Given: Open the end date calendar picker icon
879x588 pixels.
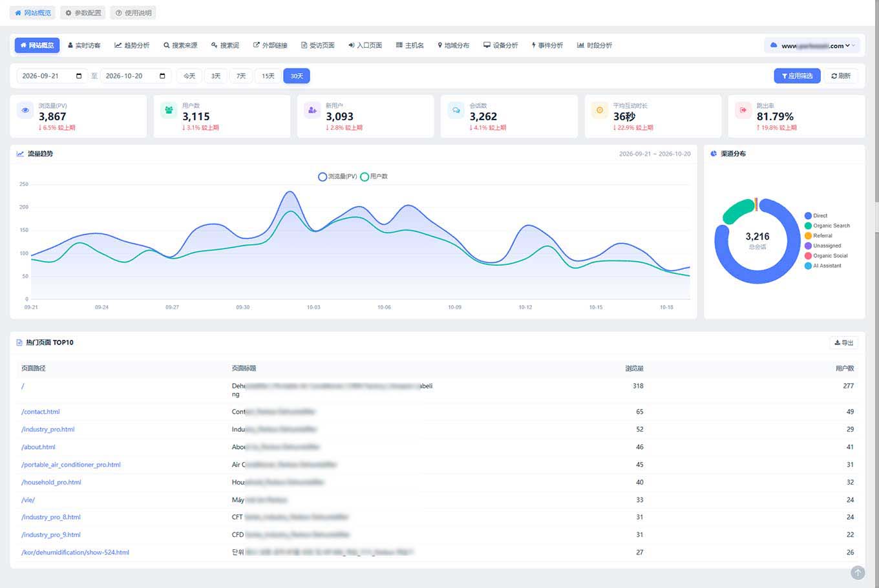Looking at the screenshot, I should click(162, 76).
